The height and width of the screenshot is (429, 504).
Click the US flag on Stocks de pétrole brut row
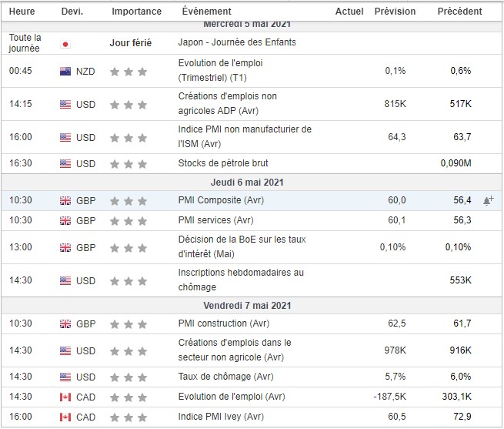point(65,163)
